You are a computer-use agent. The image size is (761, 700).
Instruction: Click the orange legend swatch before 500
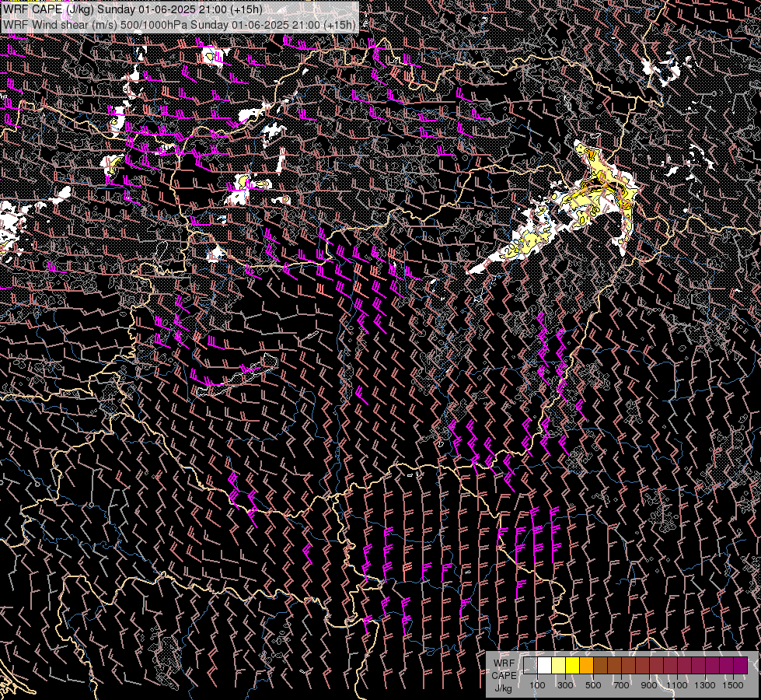click(x=586, y=666)
